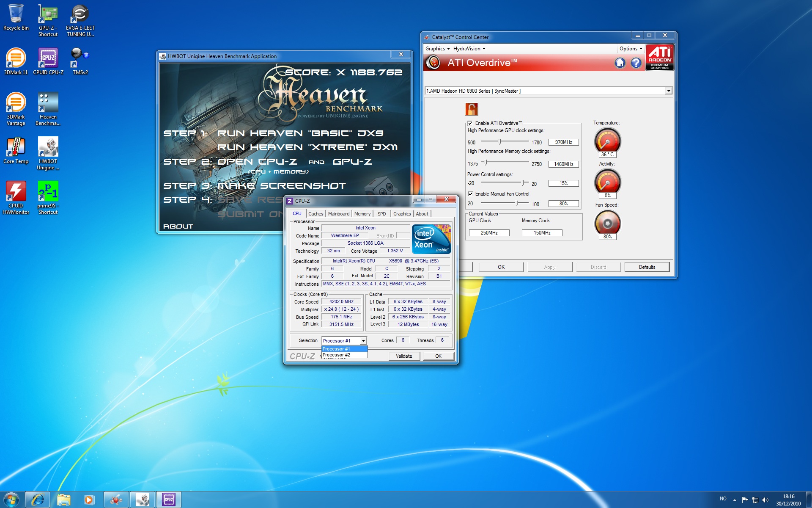The width and height of the screenshot is (812, 508).
Task: Open the Graphics tab in CPU-Z
Action: (402, 214)
